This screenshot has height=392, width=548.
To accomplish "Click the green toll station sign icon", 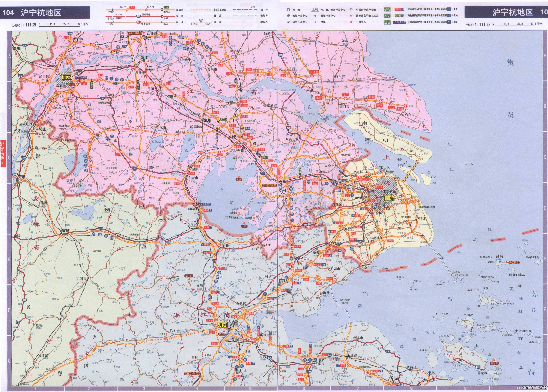I will point(388,22).
